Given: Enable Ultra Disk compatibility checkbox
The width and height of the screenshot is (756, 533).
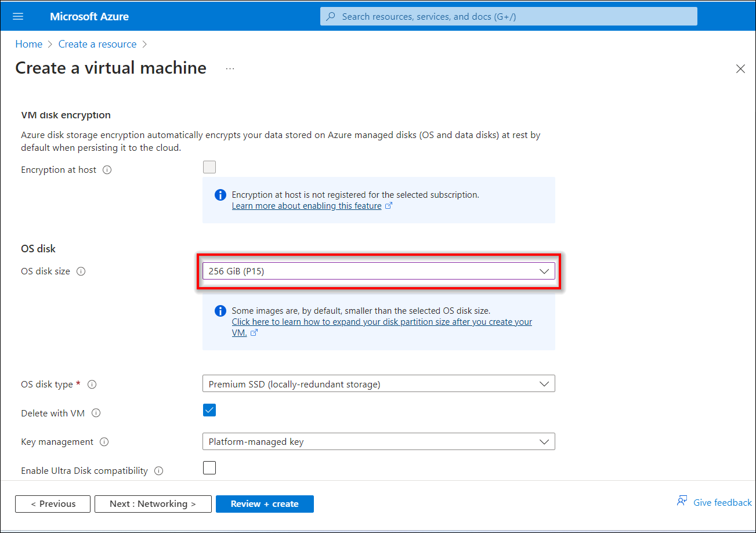Looking at the screenshot, I should [209, 468].
